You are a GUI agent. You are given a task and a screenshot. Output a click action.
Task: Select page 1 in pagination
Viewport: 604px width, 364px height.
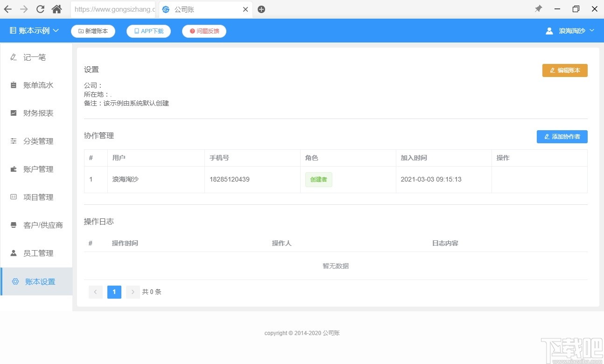114,292
